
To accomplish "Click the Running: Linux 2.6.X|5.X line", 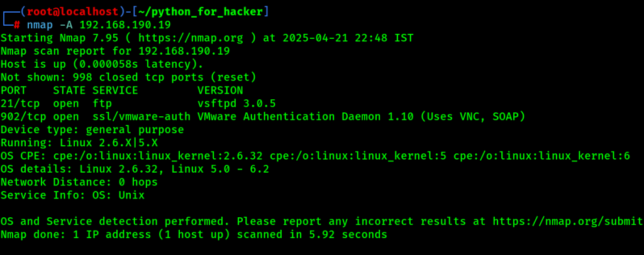I will (79, 143).
